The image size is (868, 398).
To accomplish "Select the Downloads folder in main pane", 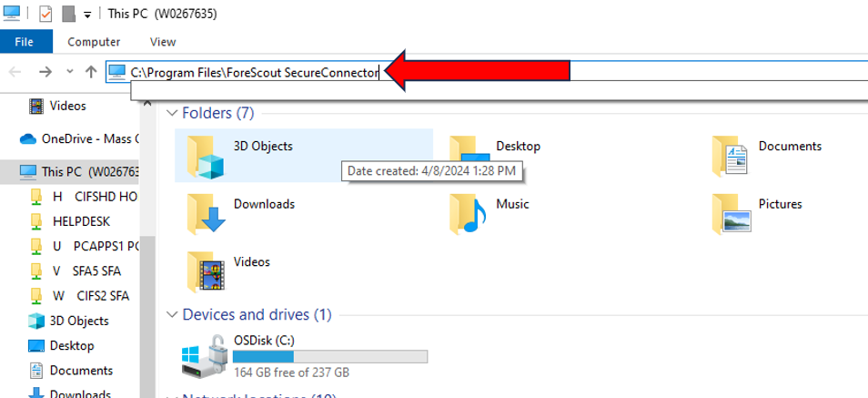I will coord(241,213).
